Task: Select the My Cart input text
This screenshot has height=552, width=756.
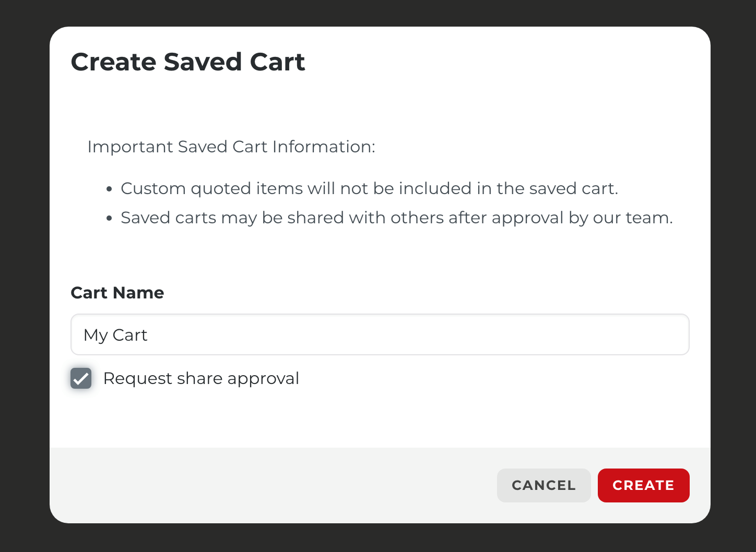Action: [115, 334]
